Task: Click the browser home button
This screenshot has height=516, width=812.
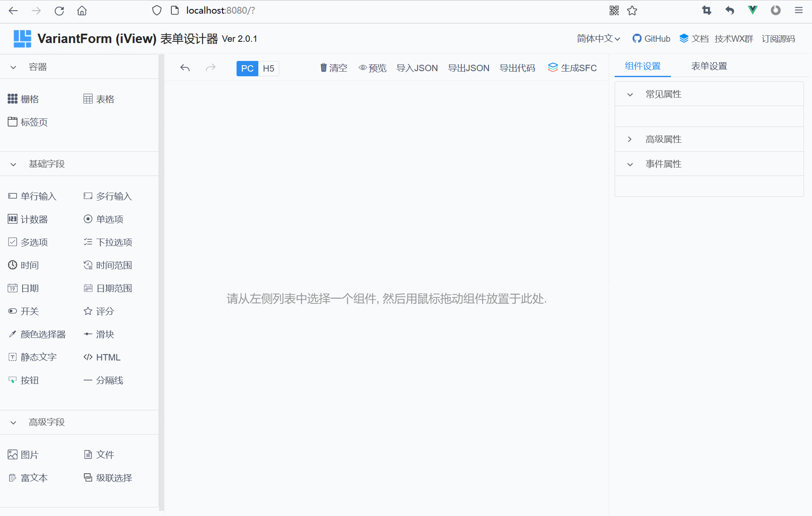Action: (x=82, y=11)
